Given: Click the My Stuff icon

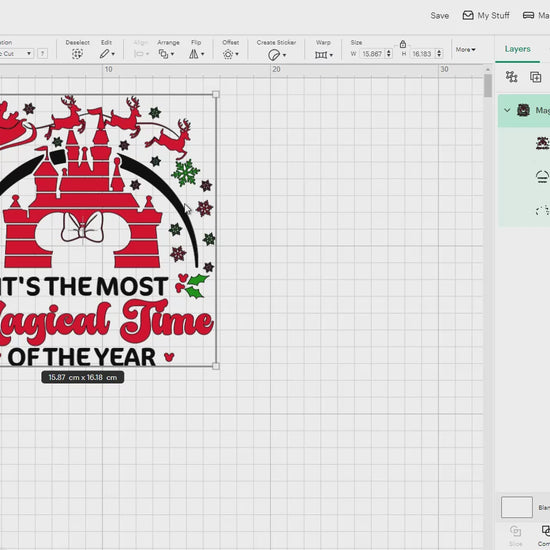Looking at the screenshot, I should click(468, 15).
